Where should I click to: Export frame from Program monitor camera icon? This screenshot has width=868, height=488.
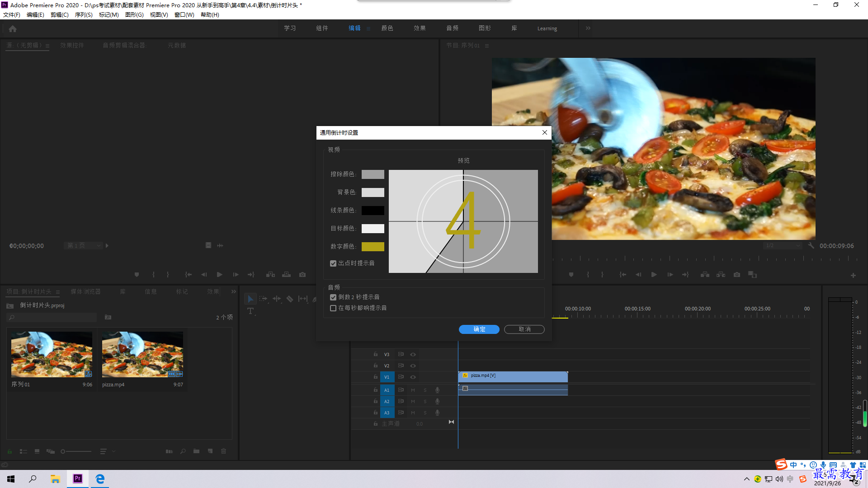(x=737, y=275)
